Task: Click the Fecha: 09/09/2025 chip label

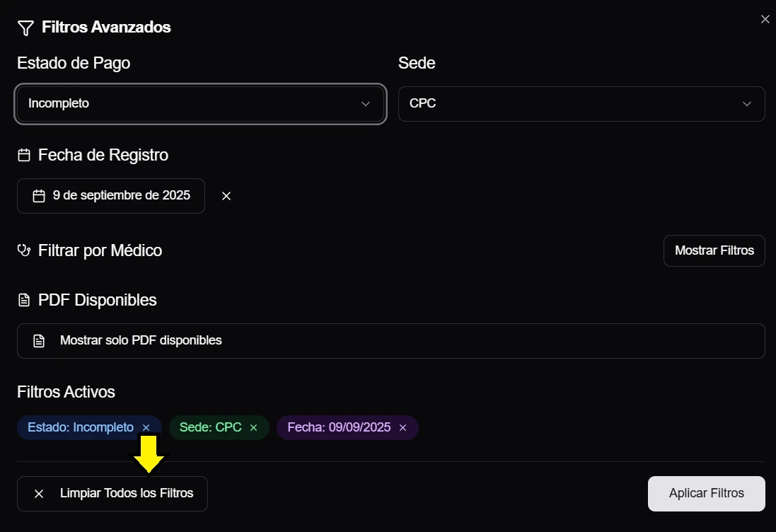Action: [339, 428]
